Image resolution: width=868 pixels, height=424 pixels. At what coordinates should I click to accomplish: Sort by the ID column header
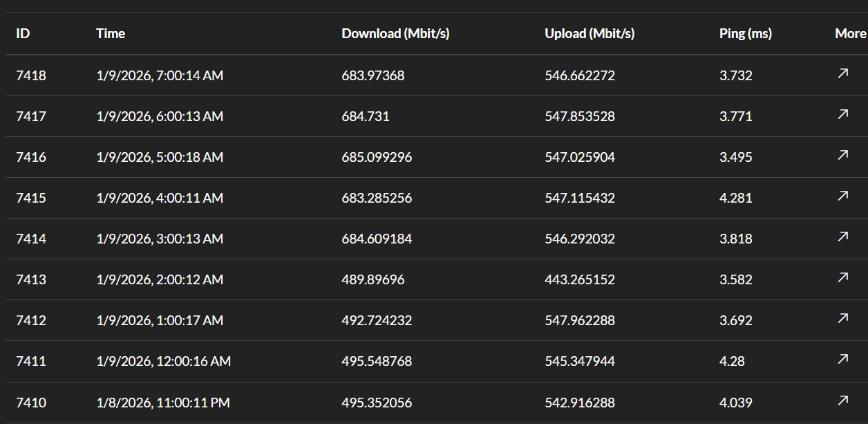23,33
